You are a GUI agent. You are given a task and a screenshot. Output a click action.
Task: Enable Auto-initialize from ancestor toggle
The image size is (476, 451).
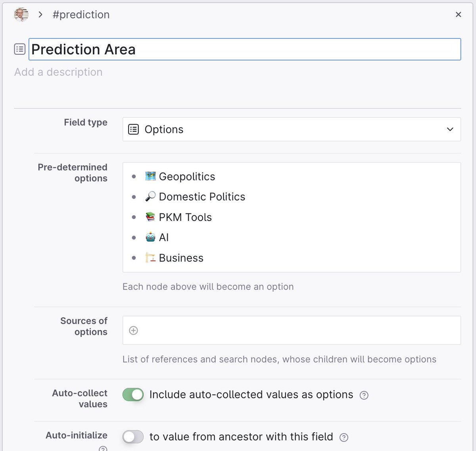133,437
